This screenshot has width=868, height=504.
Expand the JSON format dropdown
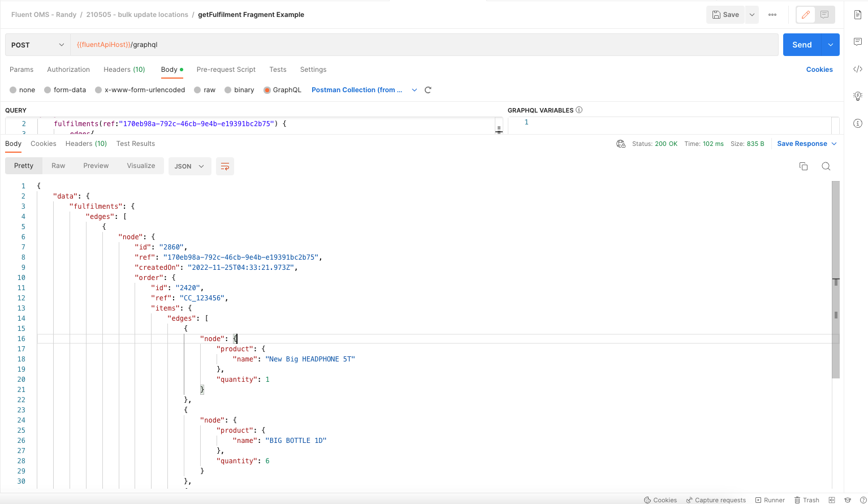click(189, 166)
